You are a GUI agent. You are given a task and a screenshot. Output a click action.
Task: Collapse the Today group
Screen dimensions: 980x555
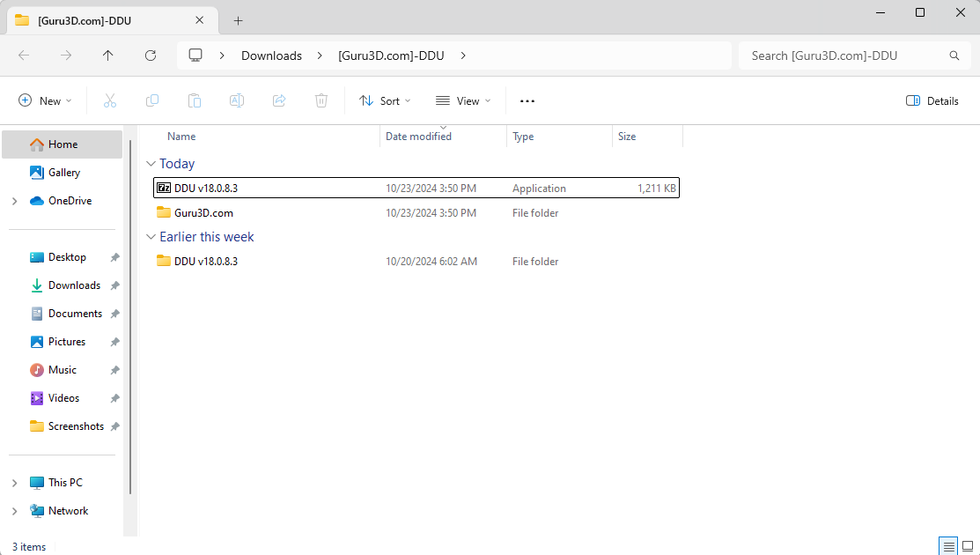(x=151, y=164)
